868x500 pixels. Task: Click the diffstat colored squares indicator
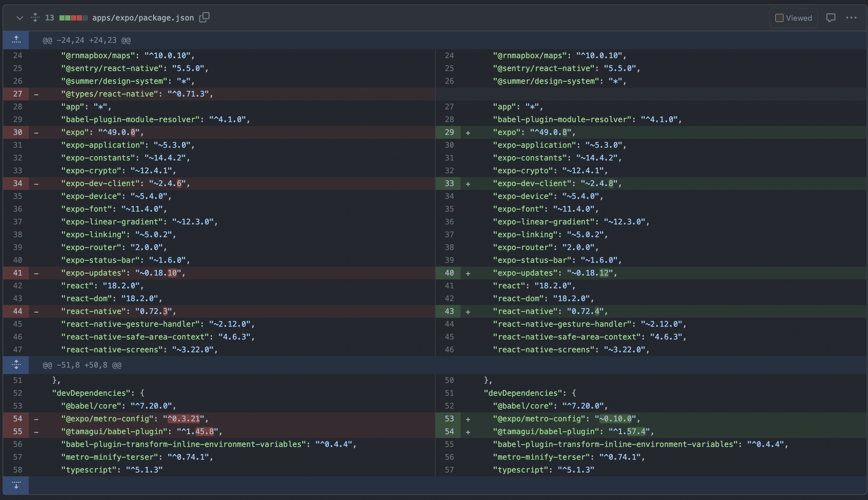[73, 17]
